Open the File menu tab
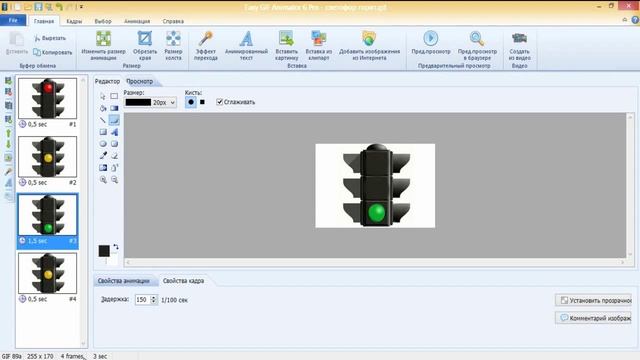Image resolution: width=640 pixels, height=360 pixels. pos(13,20)
